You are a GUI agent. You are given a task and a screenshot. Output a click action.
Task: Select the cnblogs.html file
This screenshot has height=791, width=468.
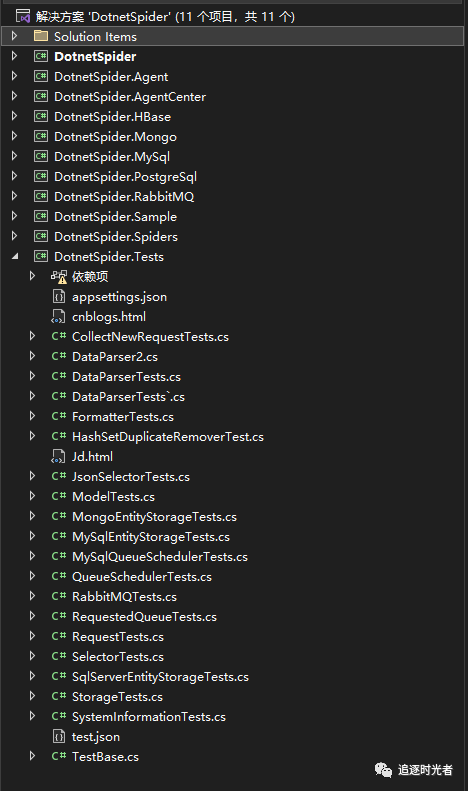109,317
